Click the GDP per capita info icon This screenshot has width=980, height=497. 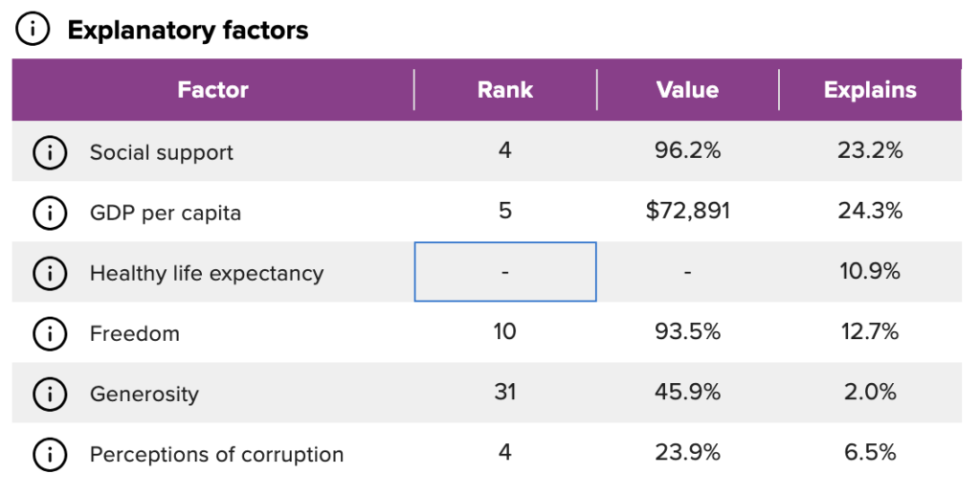point(50,213)
